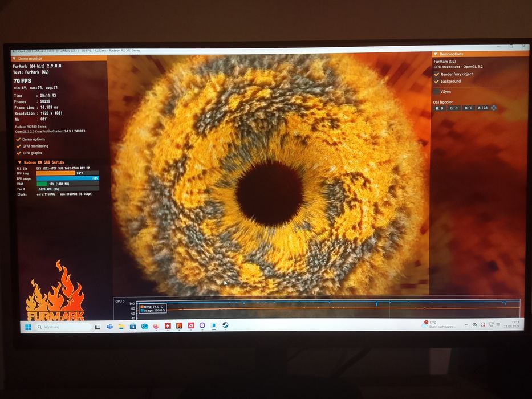Collapse the Radeon RX 580 Series section
Screen dimensions: 532x399
pyautogui.click(x=20, y=162)
